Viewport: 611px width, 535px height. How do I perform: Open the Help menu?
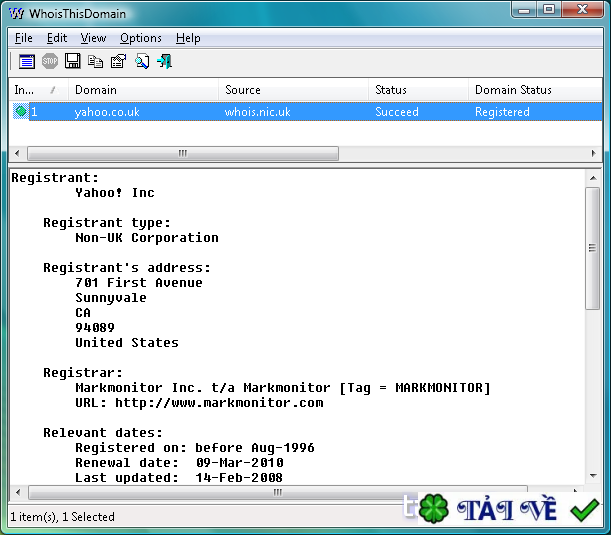pyautogui.click(x=188, y=38)
